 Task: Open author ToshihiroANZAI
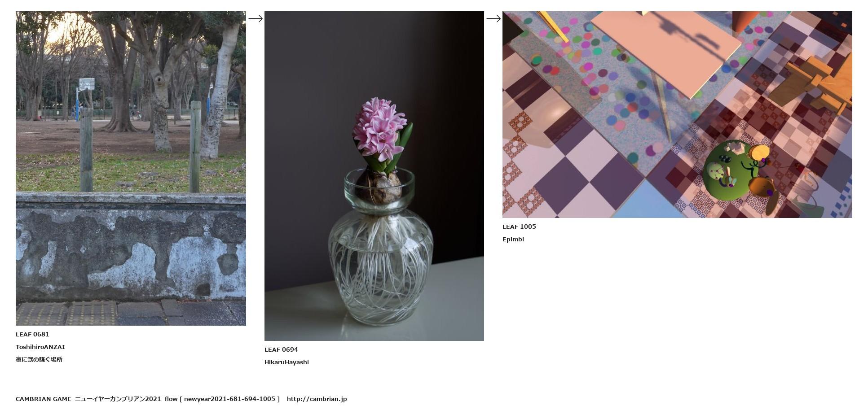click(x=40, y=347)
